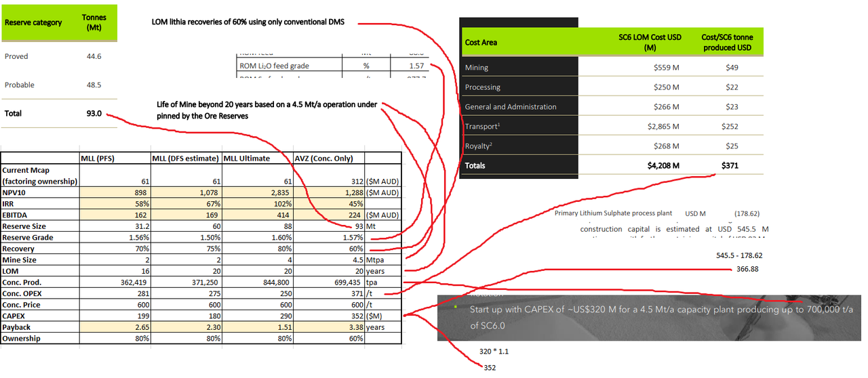Click the 'LOM lithia recoveries of 60%' note
The image size is (868, 378).
[x=248, y=22]
